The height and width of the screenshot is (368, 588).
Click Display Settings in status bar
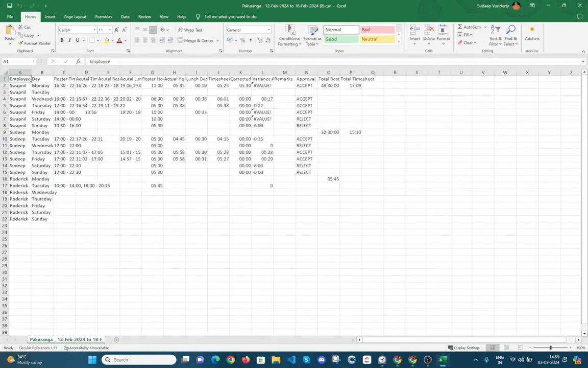click(464, 348)
